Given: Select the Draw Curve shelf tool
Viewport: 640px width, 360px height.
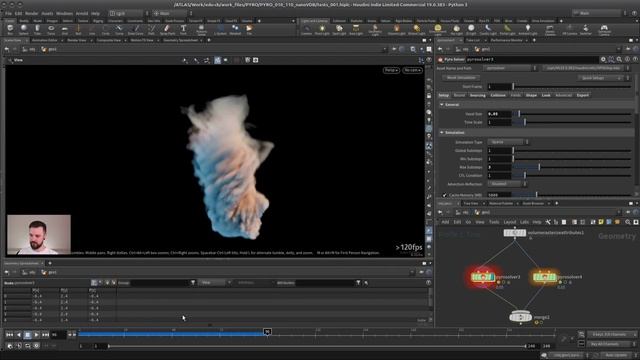Looking at the screenshot, I should point(136,29).
